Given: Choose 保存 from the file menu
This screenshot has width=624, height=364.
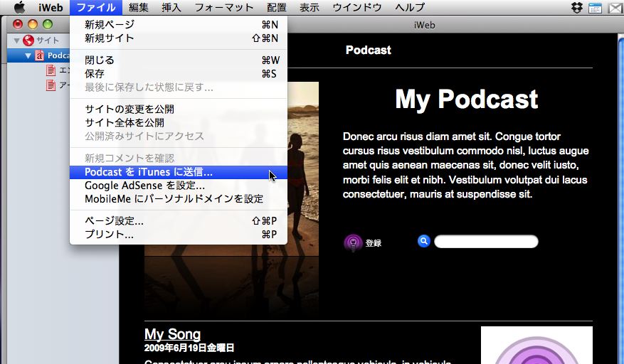Looking at the screenshot, I should pos(179,74).
